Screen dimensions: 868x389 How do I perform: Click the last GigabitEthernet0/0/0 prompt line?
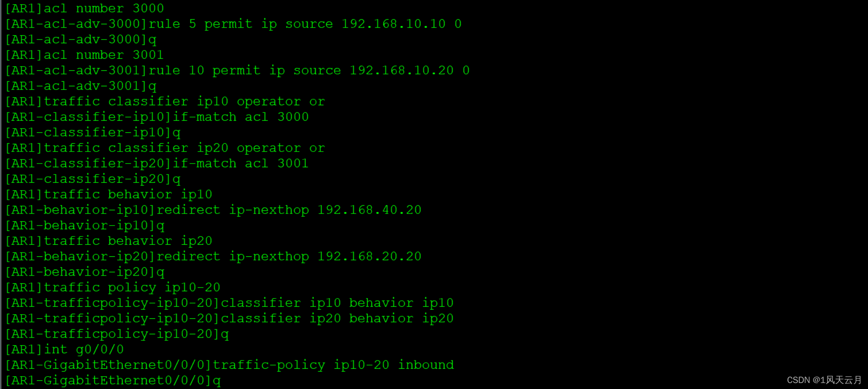click(x=113, y=380)
